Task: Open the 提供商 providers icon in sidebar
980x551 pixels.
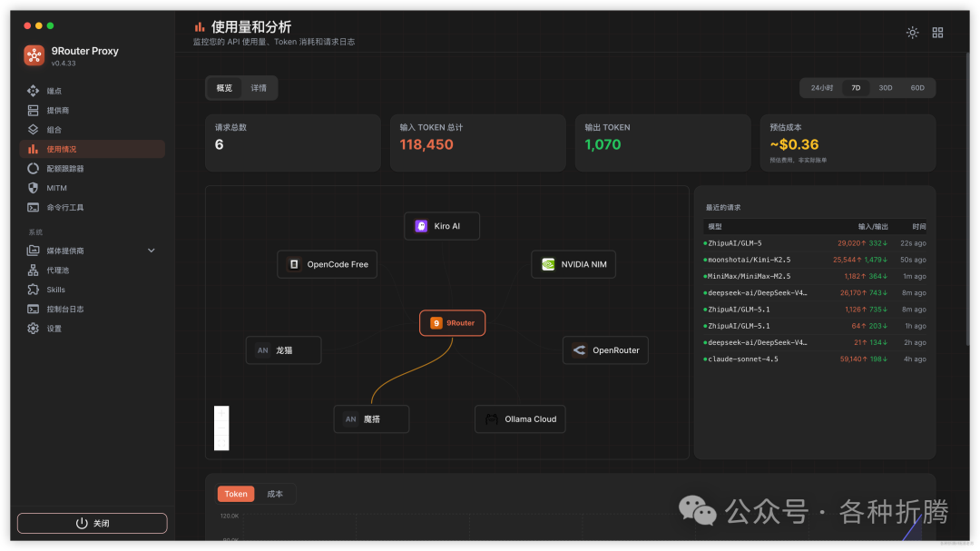Action: (34, 110)
